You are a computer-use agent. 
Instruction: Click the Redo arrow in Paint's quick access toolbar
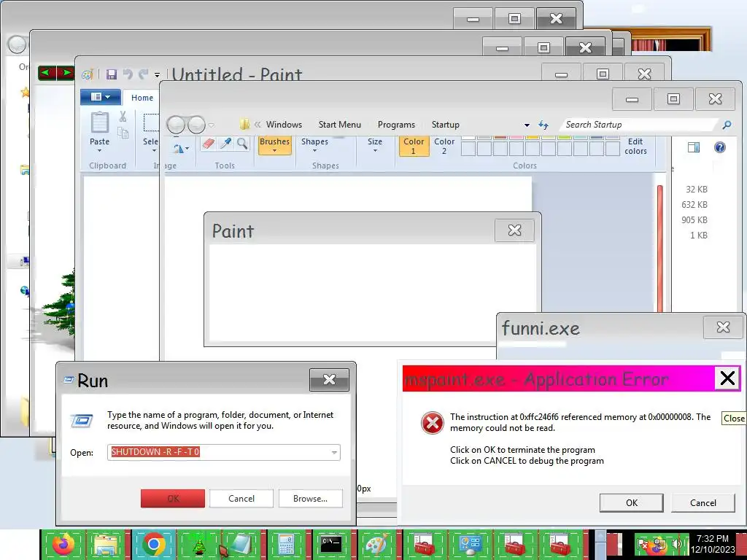143,74
